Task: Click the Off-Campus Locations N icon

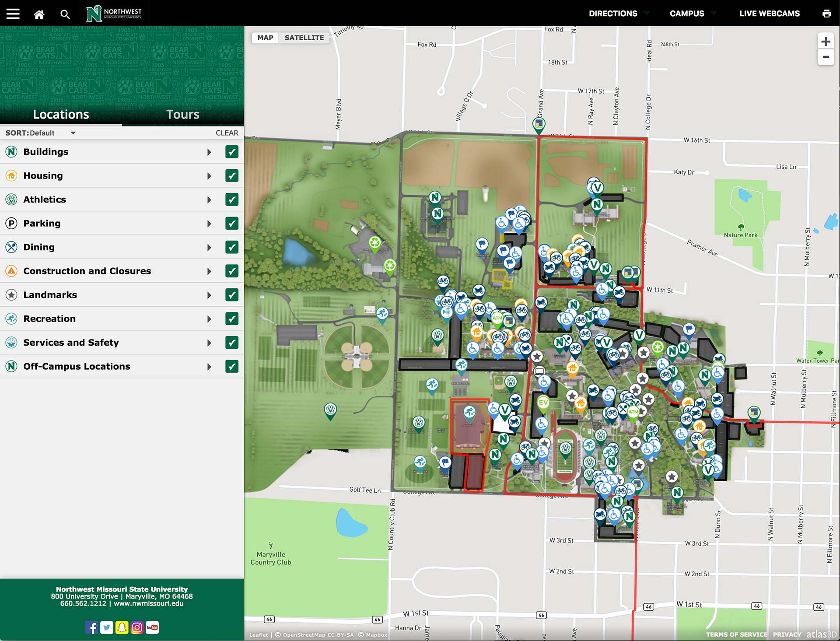Action: click(11, 366)
